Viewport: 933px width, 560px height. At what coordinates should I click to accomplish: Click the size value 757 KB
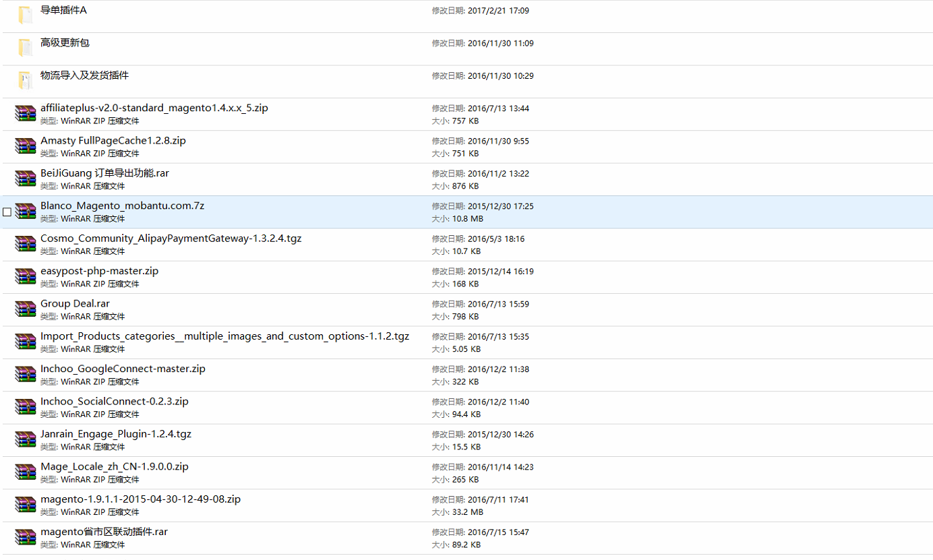pyautogui.click(x=465, y=121)
